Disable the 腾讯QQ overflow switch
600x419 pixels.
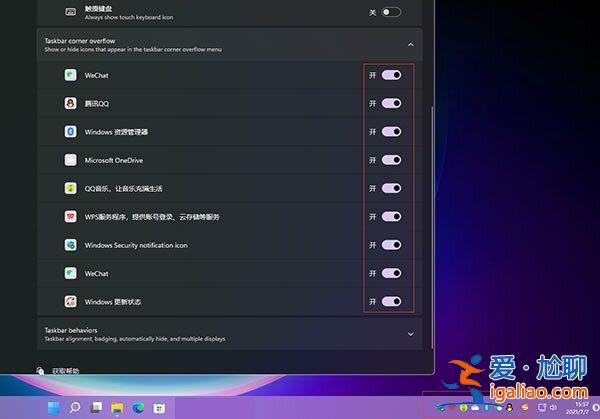[x=391, y=103]
